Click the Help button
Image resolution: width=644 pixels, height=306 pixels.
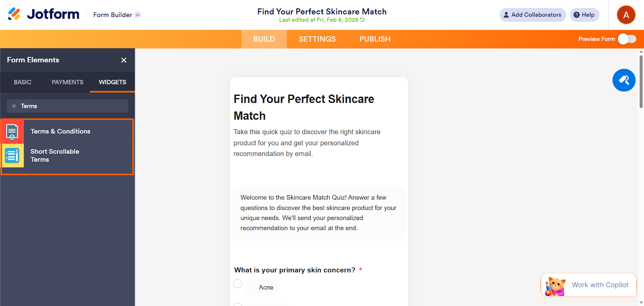click(x=584, y=15)
